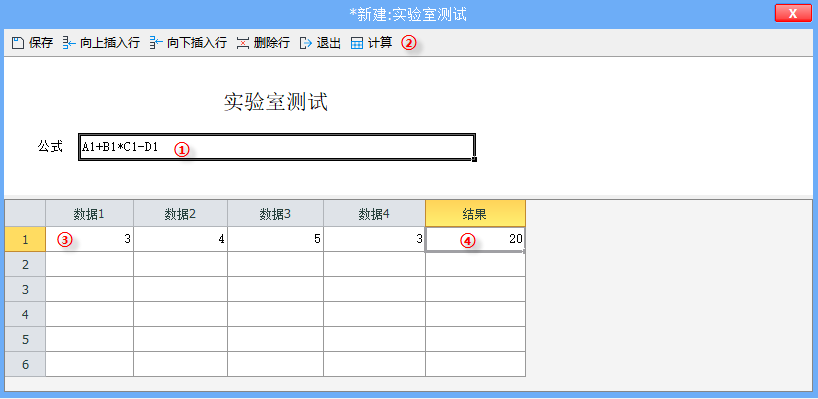Select row header 4
The image size is (818, 399).
25,315
